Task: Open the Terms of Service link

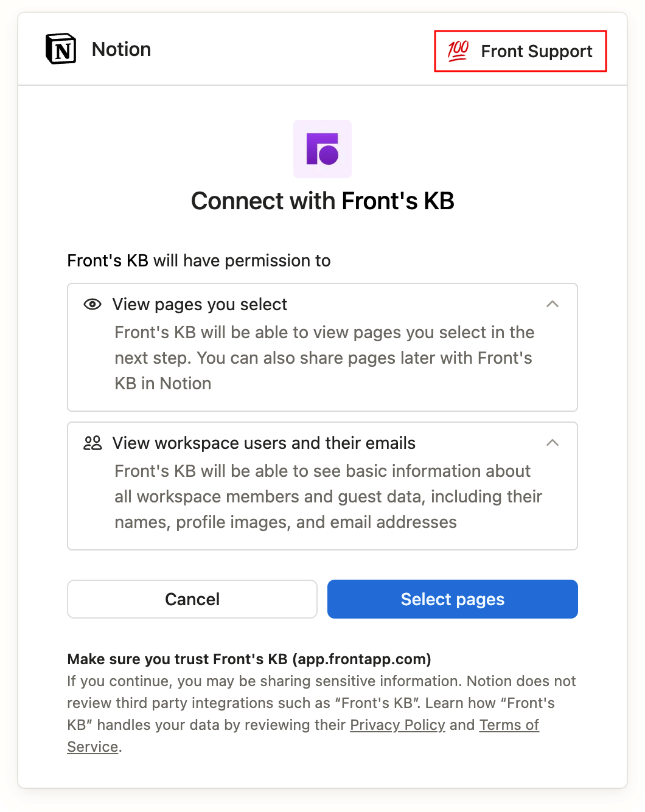Action: tap(509, 725)
